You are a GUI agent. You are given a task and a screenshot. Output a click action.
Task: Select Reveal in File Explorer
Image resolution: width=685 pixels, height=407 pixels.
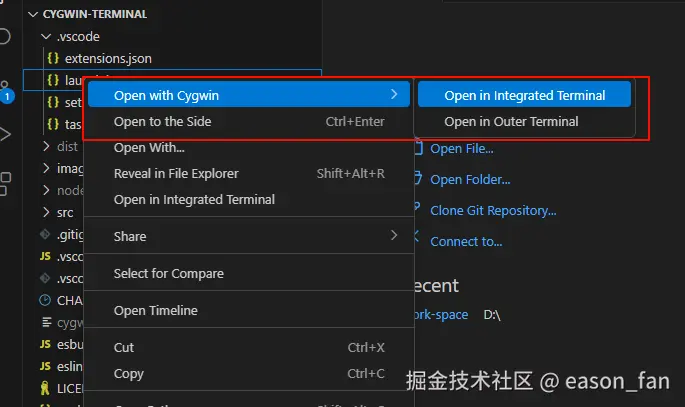coord(176,174)
